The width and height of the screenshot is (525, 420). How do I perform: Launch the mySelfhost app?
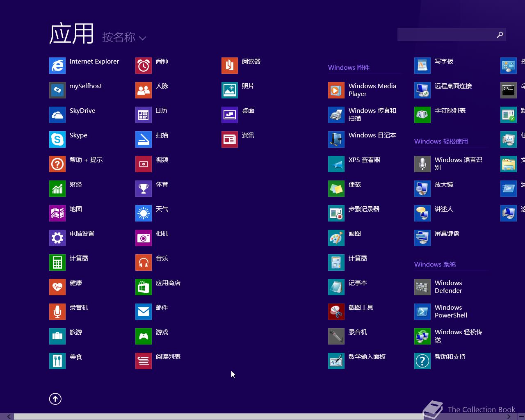click(x=57, y=90)
